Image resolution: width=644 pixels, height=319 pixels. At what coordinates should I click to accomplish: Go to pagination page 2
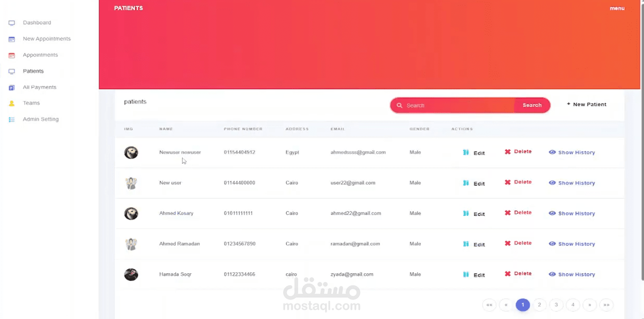pos(539,305)
